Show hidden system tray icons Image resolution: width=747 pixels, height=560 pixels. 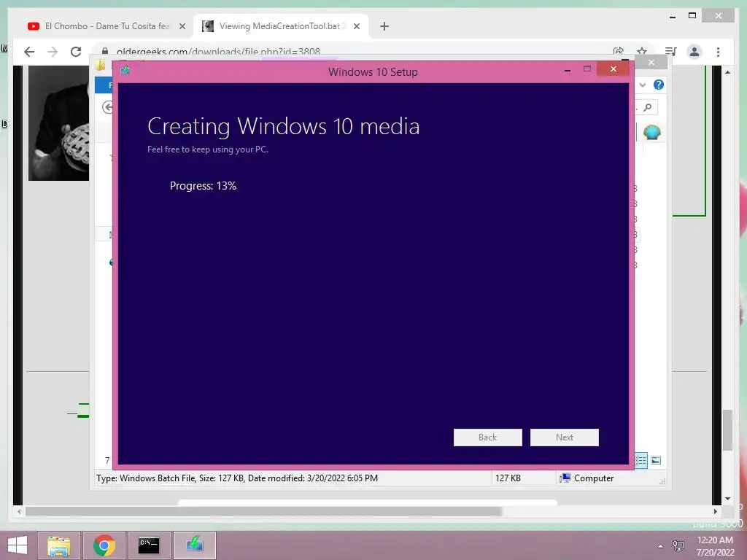660,546
